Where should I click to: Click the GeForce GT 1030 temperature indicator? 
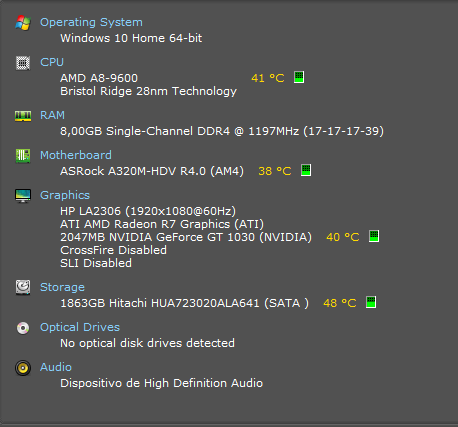[x=374, y=236]
